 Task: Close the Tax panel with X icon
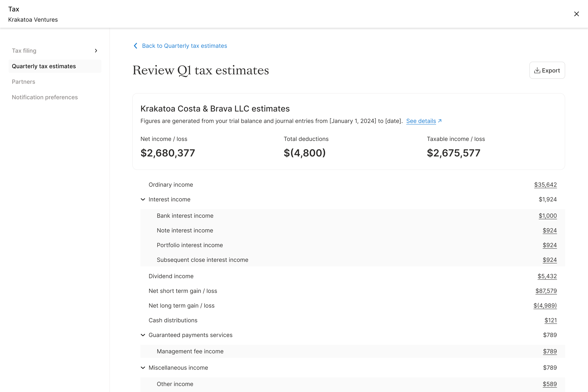[x=576, y=14]
